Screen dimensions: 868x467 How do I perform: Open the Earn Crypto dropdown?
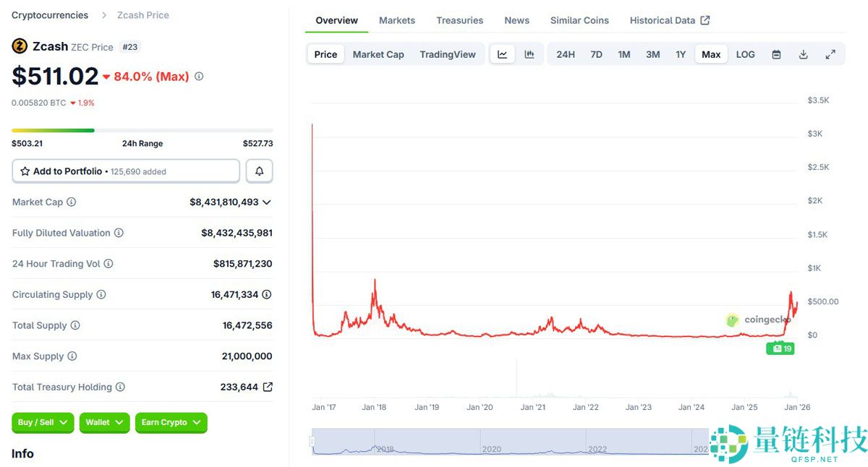(x=171, y=422)
